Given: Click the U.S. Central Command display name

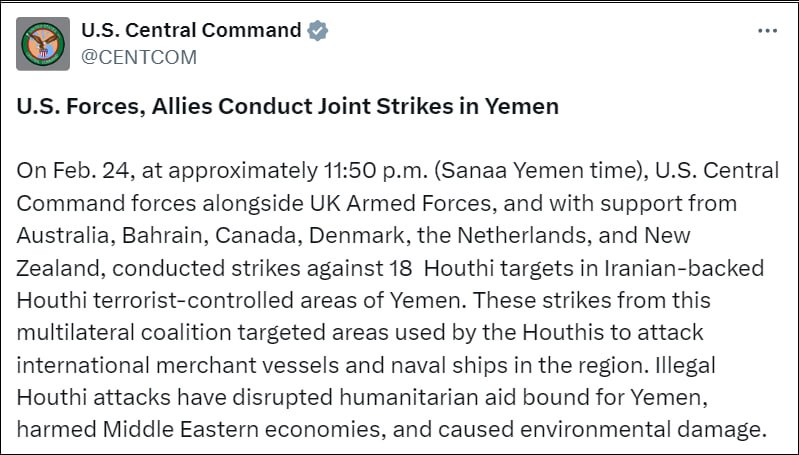Looking at the screenshot, I should pos(190,31).
